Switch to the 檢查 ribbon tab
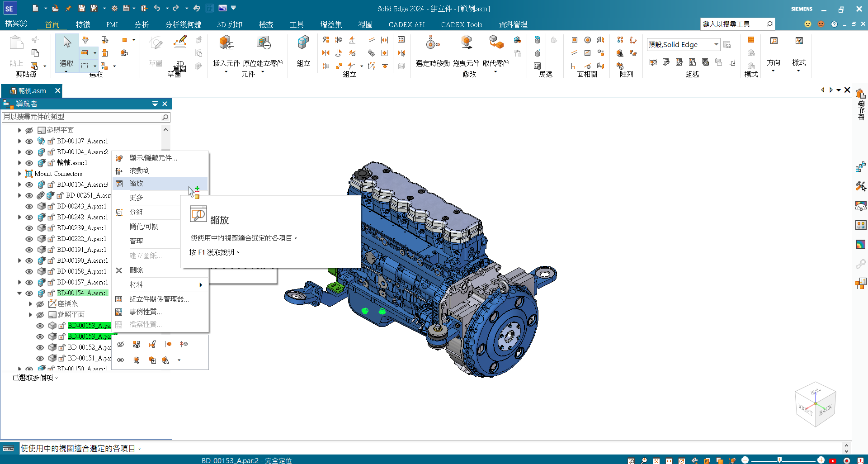Screen dimensions: 868x464 [266, 24]
